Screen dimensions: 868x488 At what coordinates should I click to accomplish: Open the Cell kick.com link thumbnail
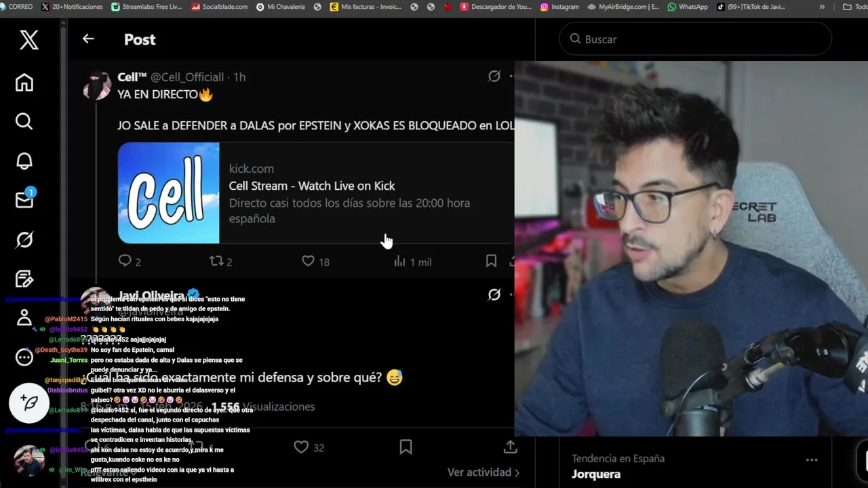pyautogui.click(x=168, y=192)
